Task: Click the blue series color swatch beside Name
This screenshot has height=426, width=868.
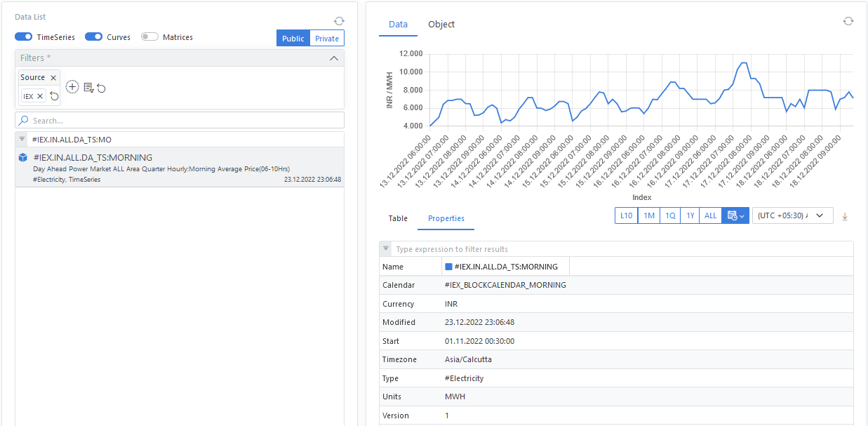Action: click(x=449, y=267)
